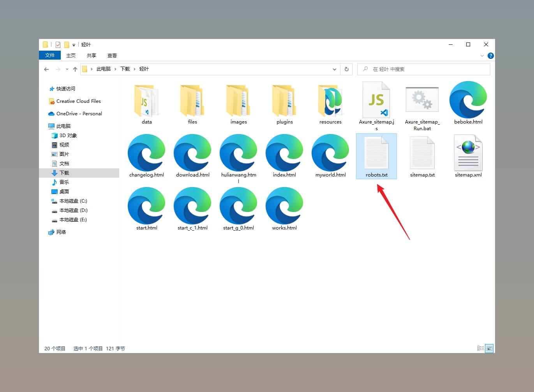Click 此电脑 in the address path

pos(104,69)
